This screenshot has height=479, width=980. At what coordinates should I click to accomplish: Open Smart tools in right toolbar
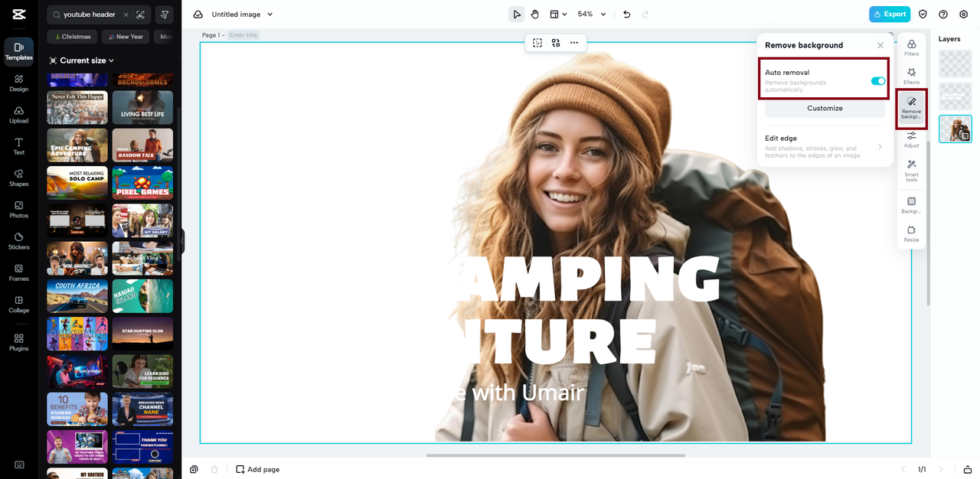(911, 170)
